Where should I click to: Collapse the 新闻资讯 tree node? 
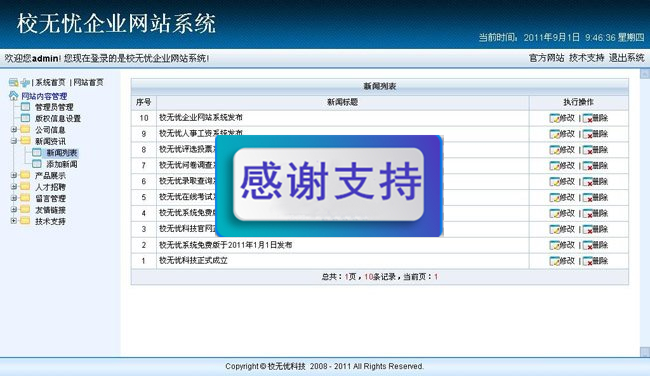pos(14,141)
